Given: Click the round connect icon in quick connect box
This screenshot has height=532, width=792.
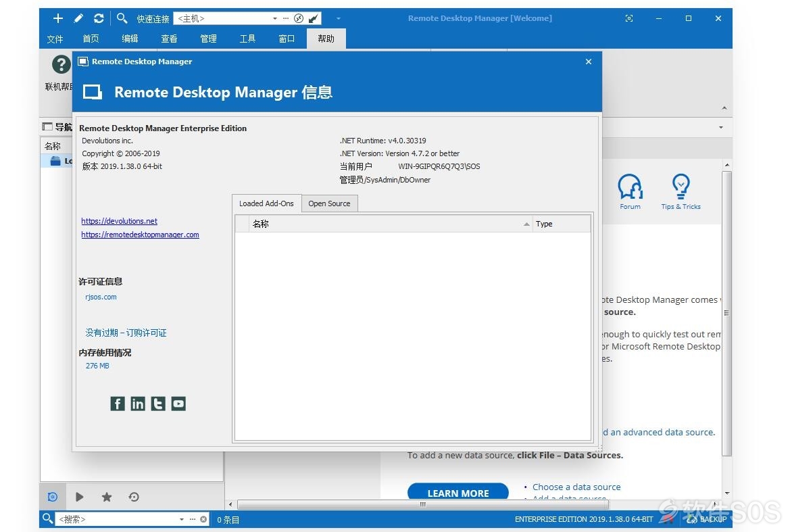Looking at the screenshot, I should [299, 19].
